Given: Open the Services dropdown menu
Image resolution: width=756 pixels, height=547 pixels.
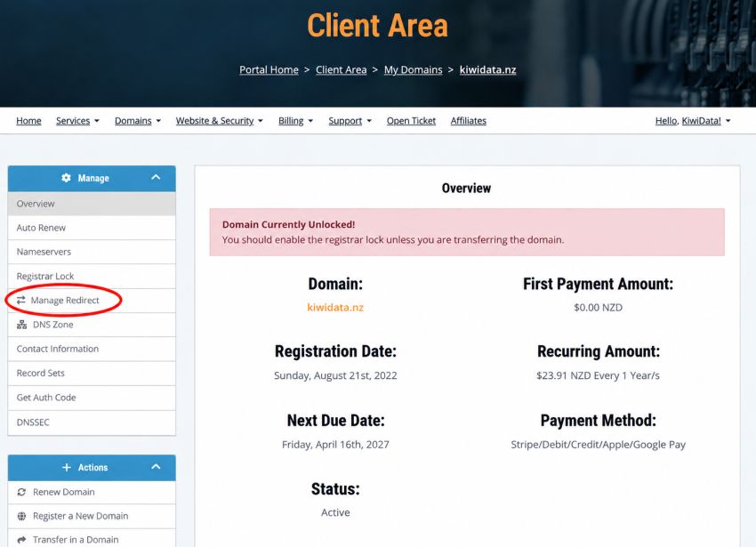Looking at the screenshot, I should point(77,121).
